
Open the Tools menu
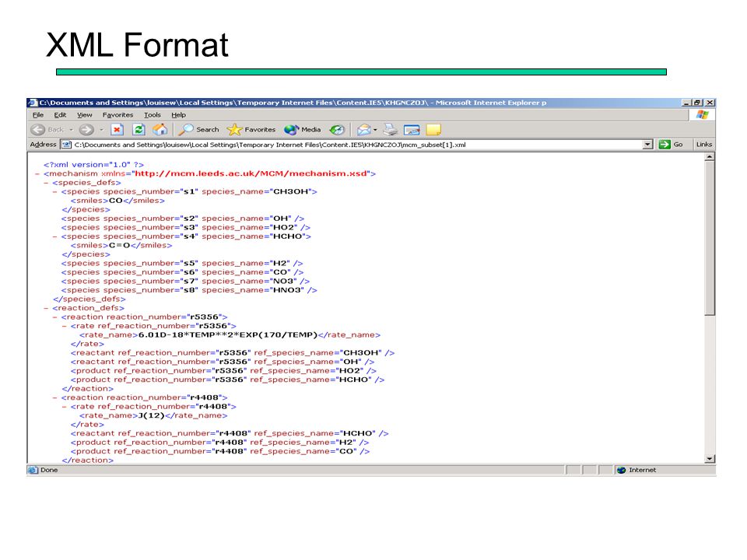[153, 115]
